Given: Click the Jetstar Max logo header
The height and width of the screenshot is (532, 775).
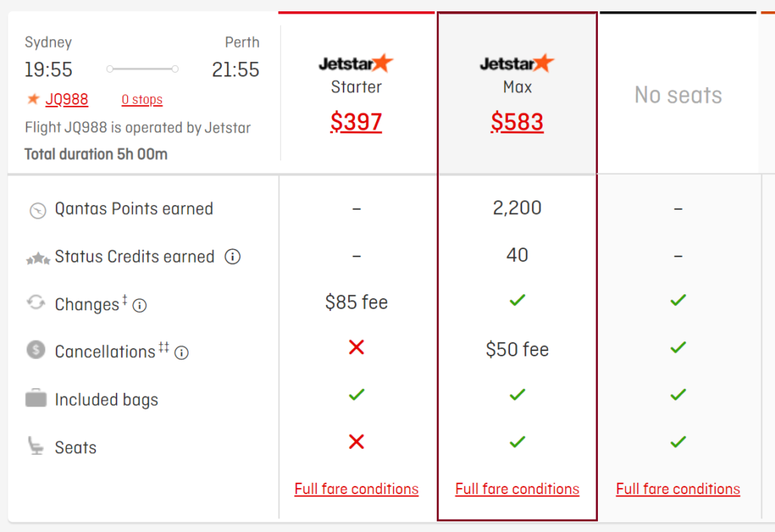Looking at the screenshot, I should (x=517, y=64).
